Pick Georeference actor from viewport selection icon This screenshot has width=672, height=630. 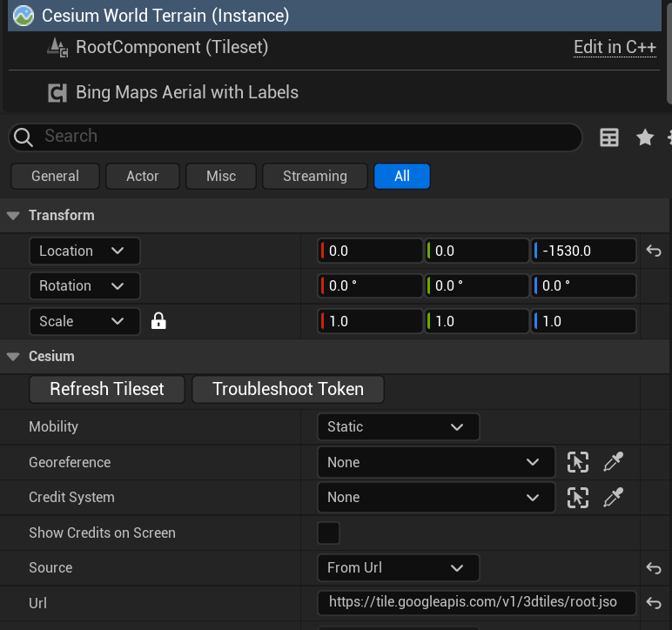578,462
